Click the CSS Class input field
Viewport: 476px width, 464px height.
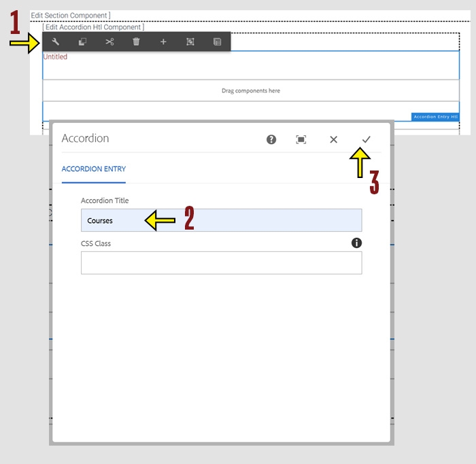pyautogui.click(x=221, y=263)
